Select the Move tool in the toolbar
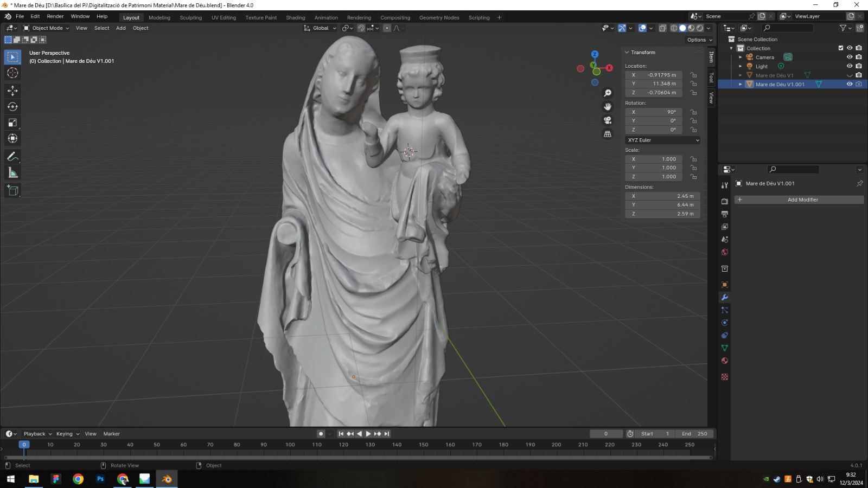 pyautogui.click(x=12, y=91)
